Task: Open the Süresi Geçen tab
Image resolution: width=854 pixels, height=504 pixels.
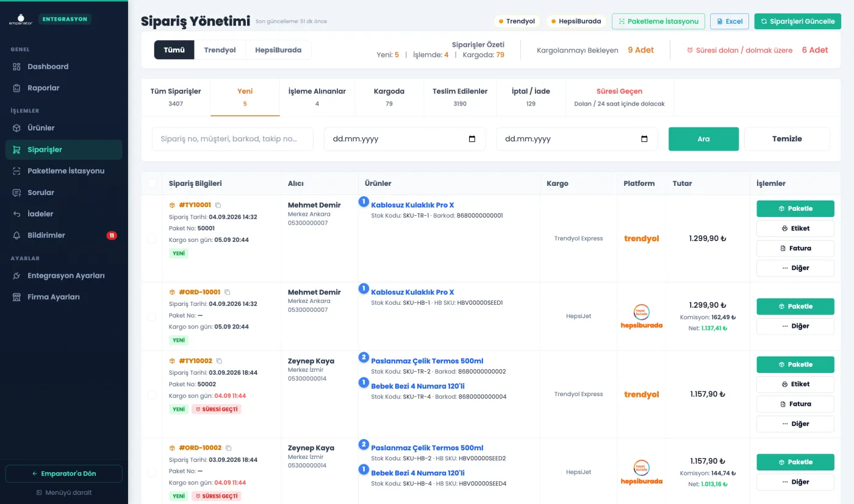Action: tap(619, 97)
